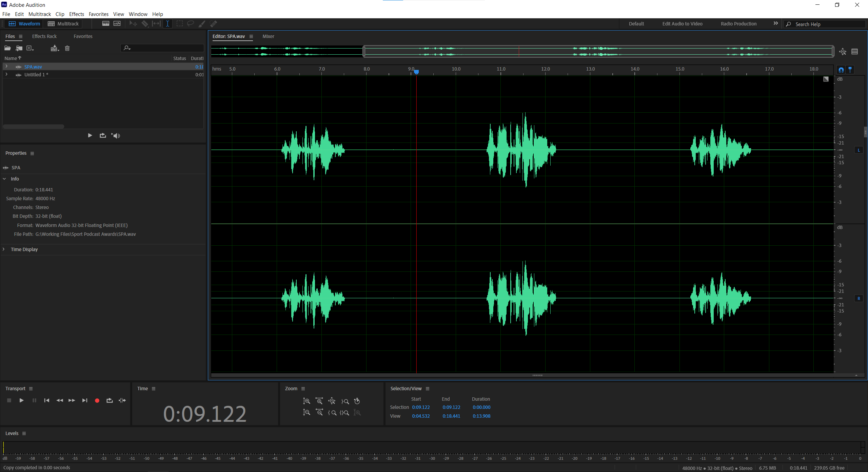The width and height of the screenshot is (868, 472).
Task: Open Insert into Multitrack dropdown
Action: [55, 48]
